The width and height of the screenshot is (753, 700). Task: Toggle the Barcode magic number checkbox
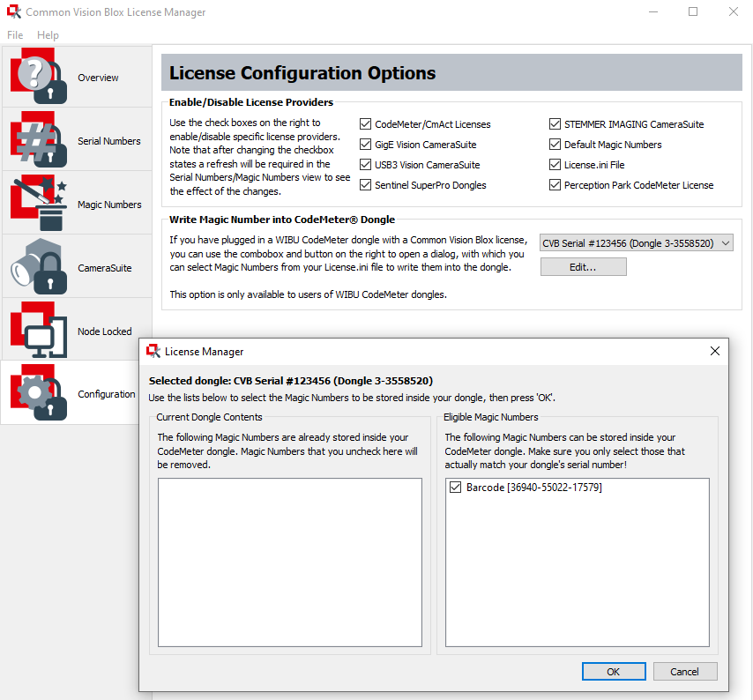point(456,488)
